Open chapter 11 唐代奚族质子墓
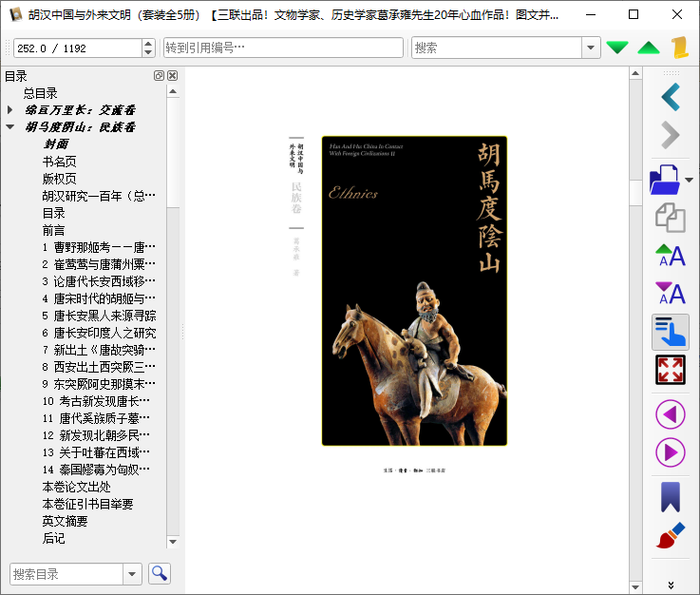700x595 pixels. pos(96,418)
